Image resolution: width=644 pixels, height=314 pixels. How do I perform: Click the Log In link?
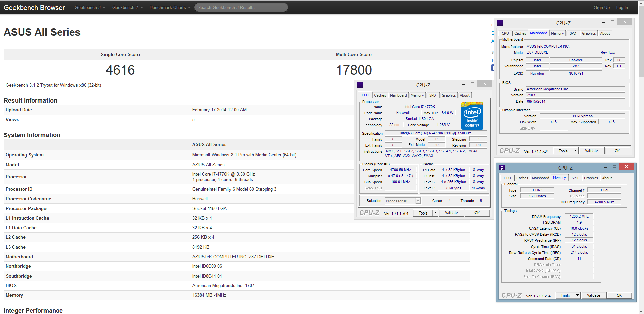622,7
